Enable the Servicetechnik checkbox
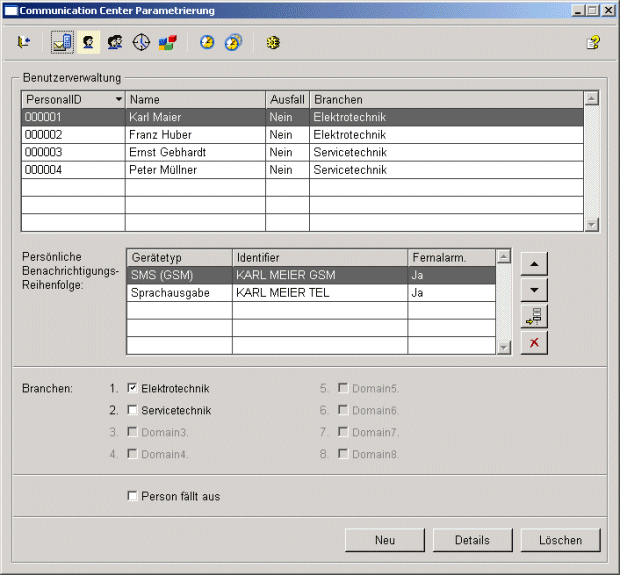 (132, 410)
